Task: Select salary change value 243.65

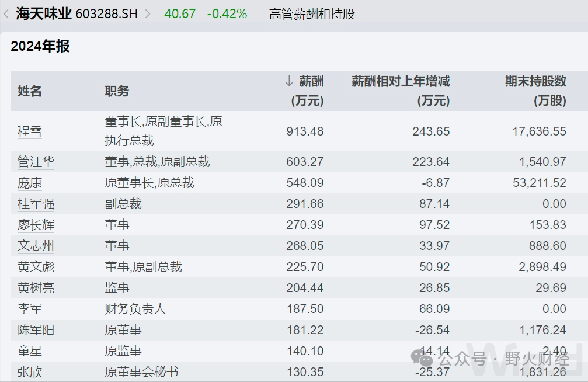Action: [x=431, y=131]
